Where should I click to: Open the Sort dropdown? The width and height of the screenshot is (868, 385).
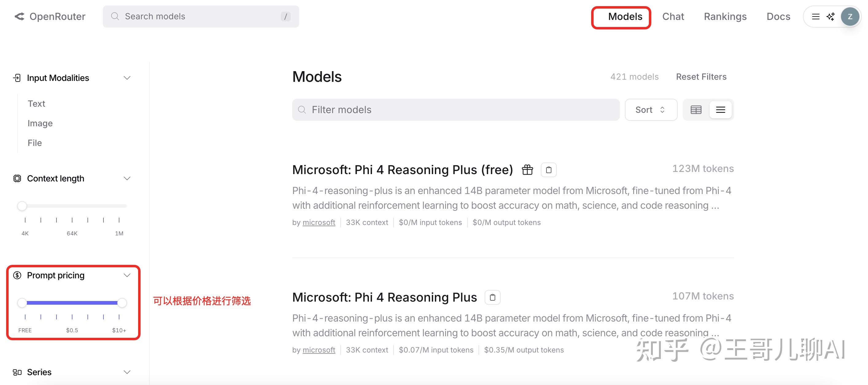click(x=650, y=110)
